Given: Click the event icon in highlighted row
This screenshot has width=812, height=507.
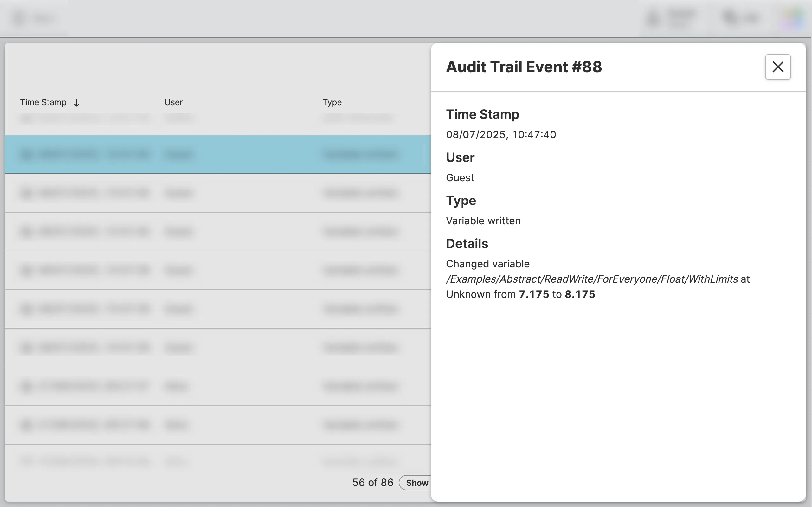Looking at the screenshot, I should pos(27,154).
